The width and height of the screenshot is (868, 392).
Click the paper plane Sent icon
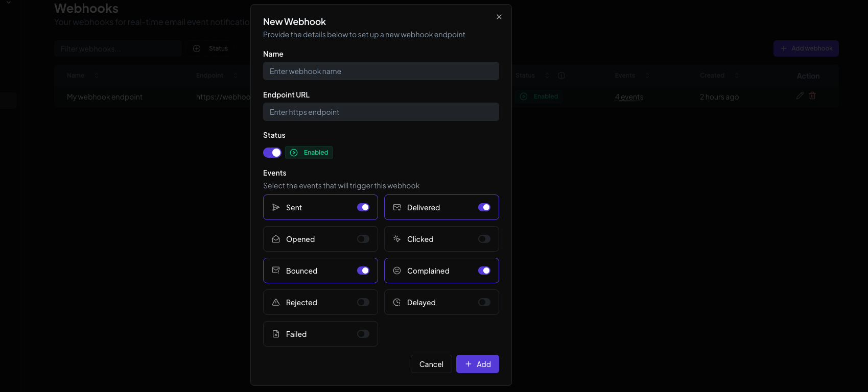point(276,207)
